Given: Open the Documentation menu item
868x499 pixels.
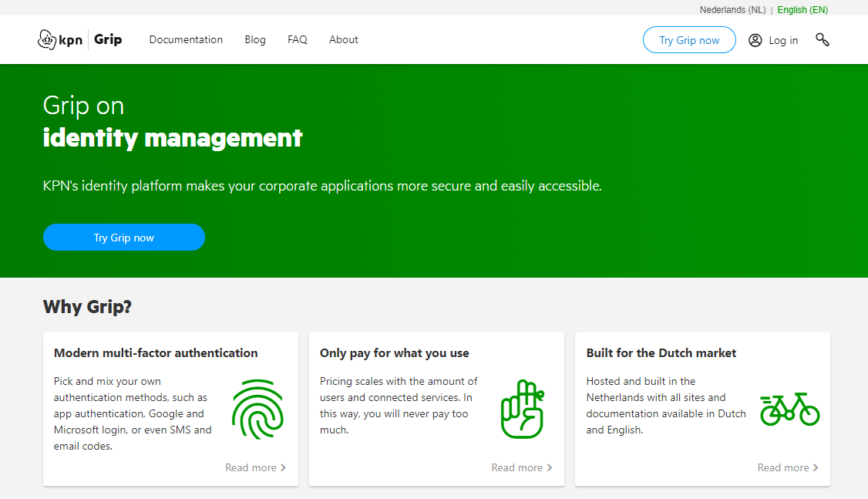Looking at the screenshot, I should point(186,40).
